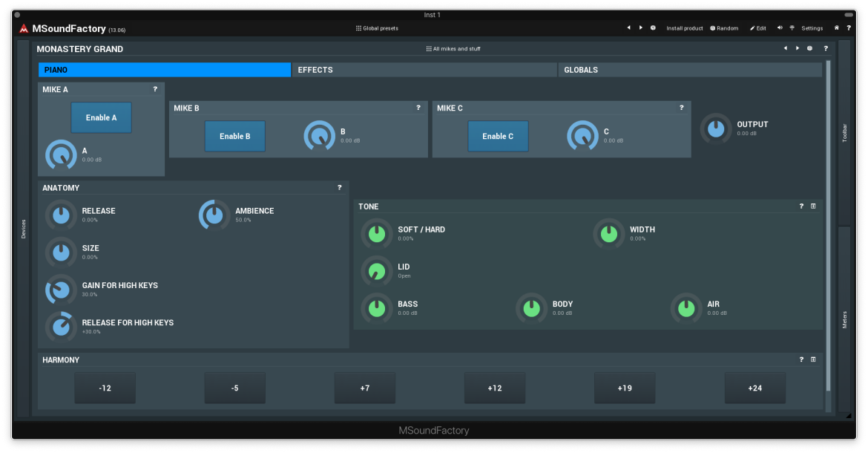Viewport: 868px width, 453px height.
Task: Open help for the Tone panel
Action: [x=801, y=206]
